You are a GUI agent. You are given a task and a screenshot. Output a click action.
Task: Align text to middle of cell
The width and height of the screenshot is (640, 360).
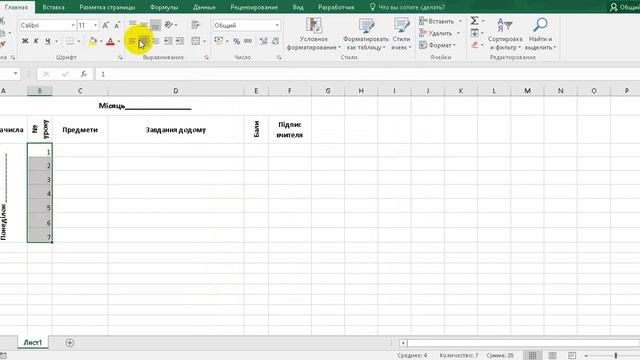click(144, 25)
